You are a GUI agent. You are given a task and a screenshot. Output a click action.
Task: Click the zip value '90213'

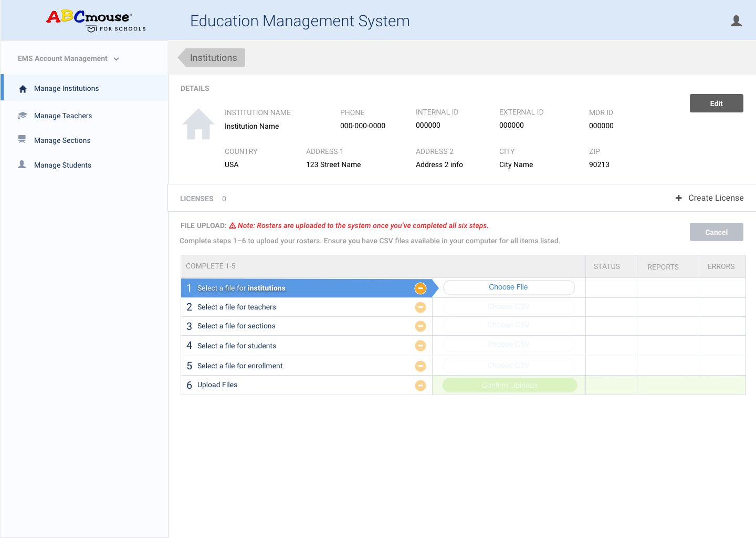tap(599, 164)
